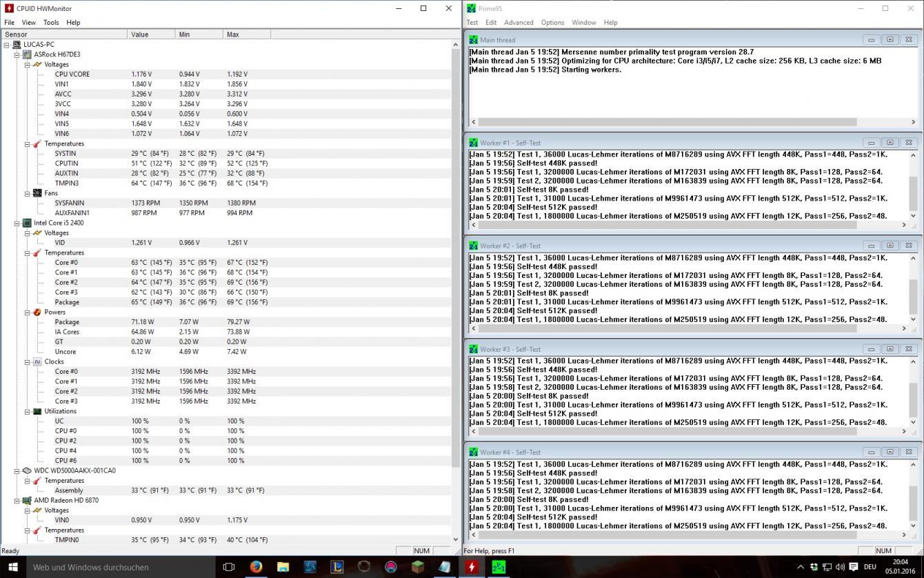924x578 pixels.
Task: Open the HWMonitor View menu
Action: tap(29, 22)
